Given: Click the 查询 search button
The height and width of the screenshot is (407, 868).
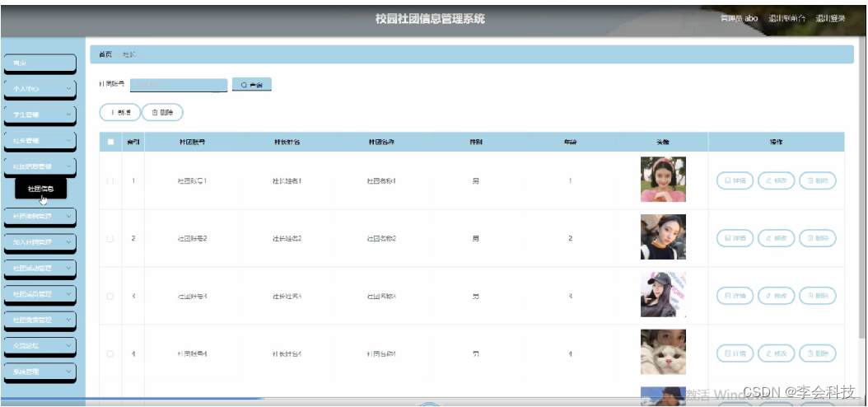Looking at the screenshot, I should tap(251, 85).
